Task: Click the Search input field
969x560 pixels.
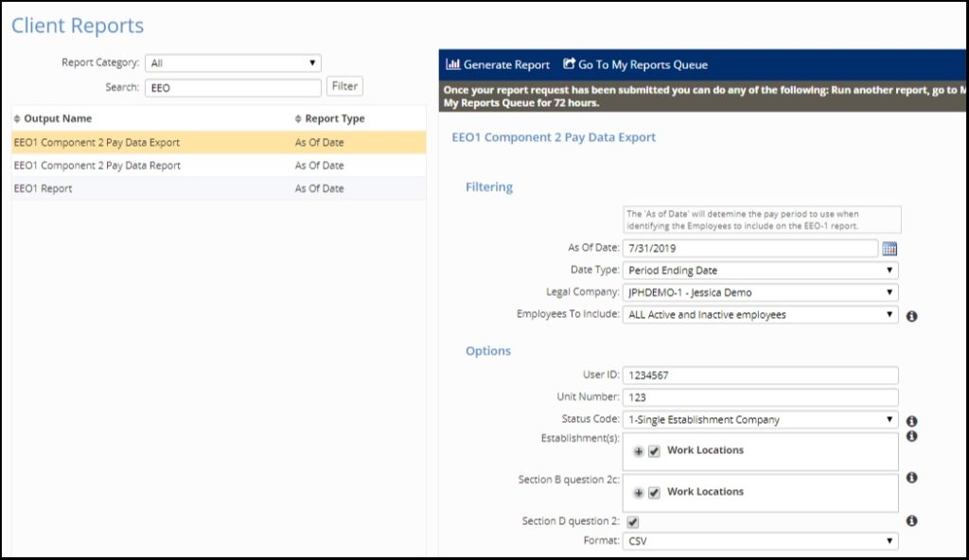Action: tap(233, 88)
